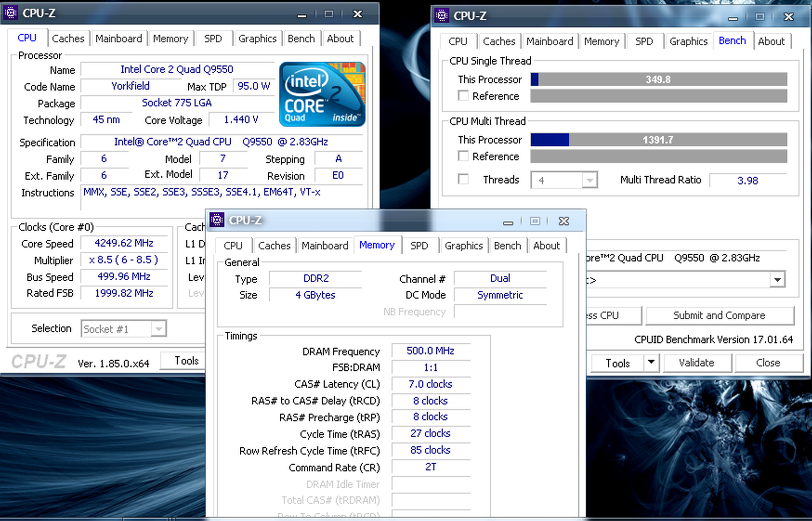Open Memory tab in left window
Viewport: 812px width, 521px height.
[x=170, y=39]
